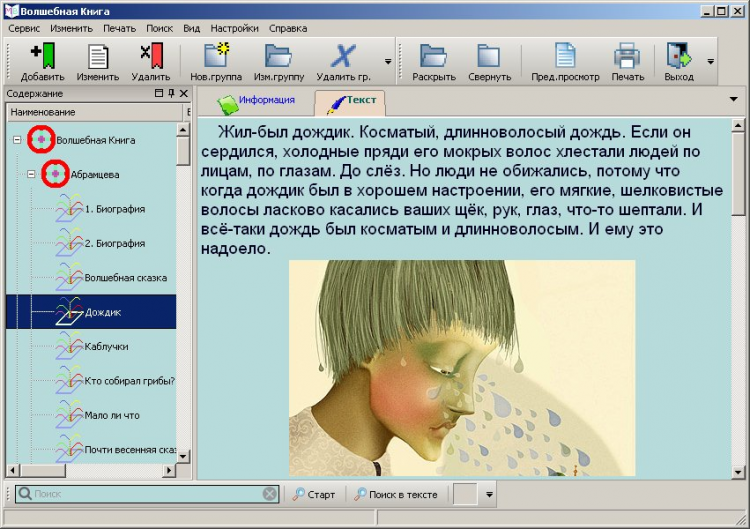Screen dimensions: 750x529
Task: Click the color box beside Поиск в тексте
Action: [x=465, y=494]
